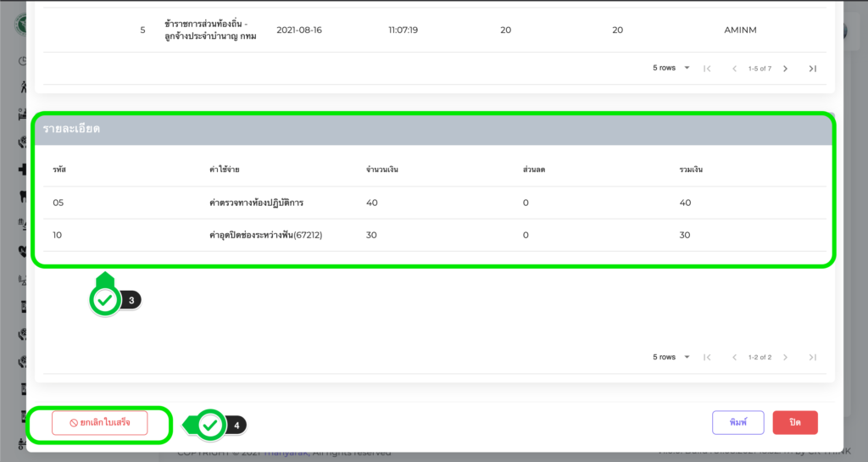
Task: Open the upper table '5 rows' dropdown
Action: [x=671, y=69]
